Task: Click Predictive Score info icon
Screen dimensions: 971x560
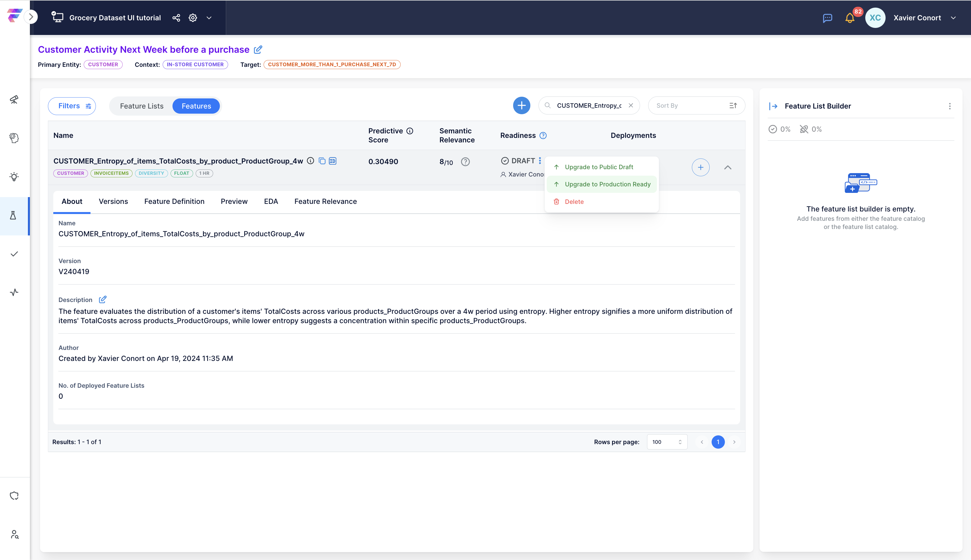Action: click(410, 131)
